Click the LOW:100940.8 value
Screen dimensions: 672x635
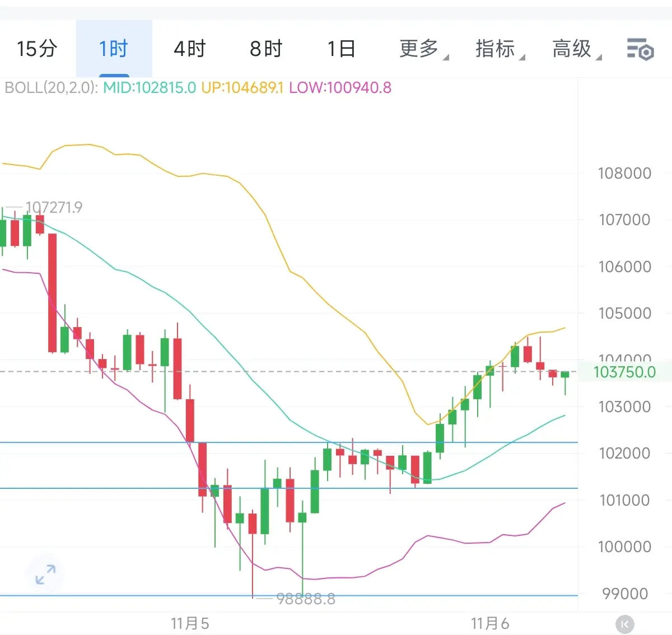coord(340,88)
